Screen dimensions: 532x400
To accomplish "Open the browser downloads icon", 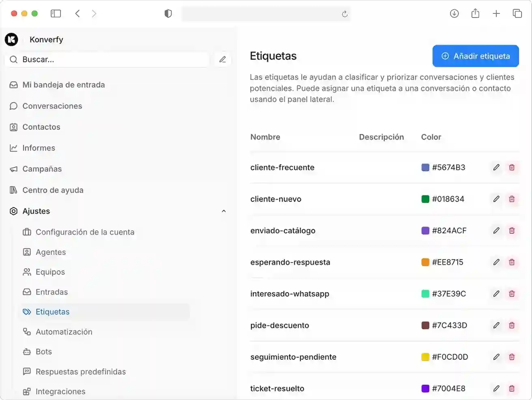I will 454,13.
